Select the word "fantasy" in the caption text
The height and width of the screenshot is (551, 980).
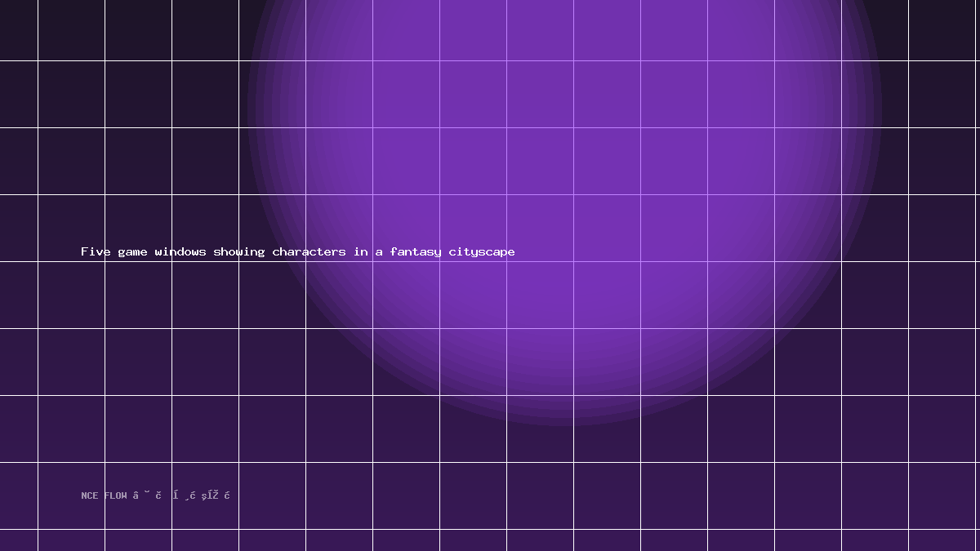click(x=416, y=252)
